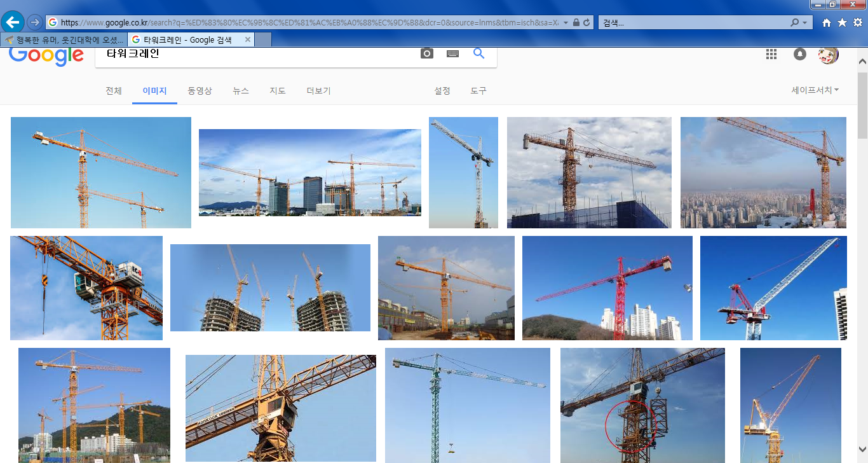868x463 pixels.
Task: Open the Favorites star icon
Action: coord(842,22)
